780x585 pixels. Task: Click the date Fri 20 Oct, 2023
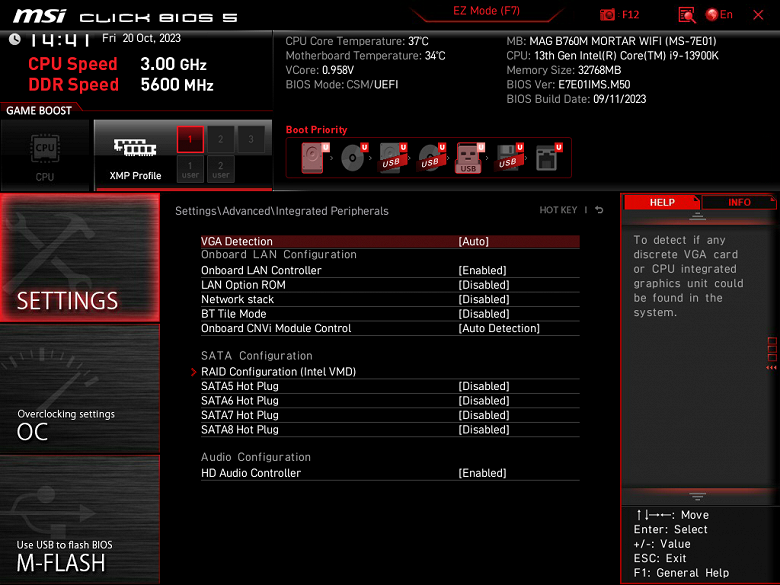tap(141, 38)
